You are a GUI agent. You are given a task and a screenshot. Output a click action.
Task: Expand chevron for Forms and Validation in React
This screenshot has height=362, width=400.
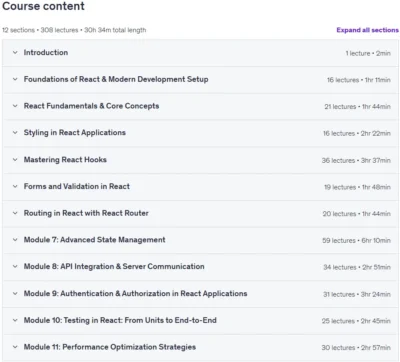tap(15, 186)
